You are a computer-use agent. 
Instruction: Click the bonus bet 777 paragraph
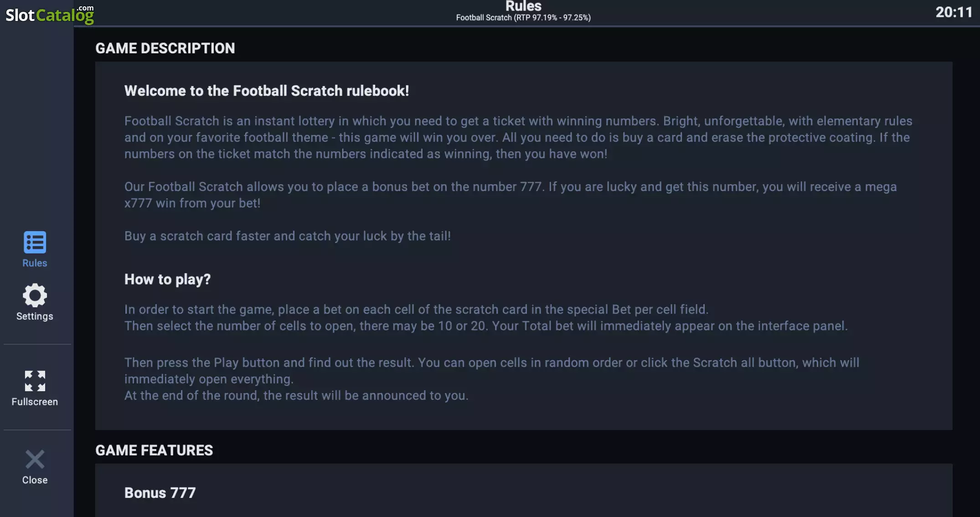pyautogui.click(x=511, y=195)
